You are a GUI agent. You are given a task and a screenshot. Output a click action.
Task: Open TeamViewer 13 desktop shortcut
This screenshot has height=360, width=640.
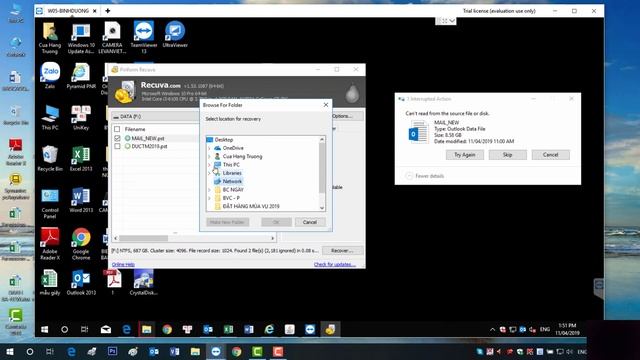click(144, 38)
